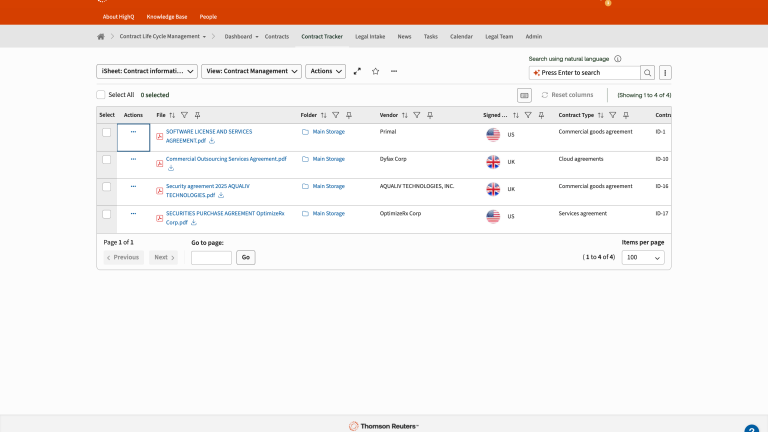Open the View: Contract Management dropdown
The width and height of the screenshot is (768, 432).
coord(251,72)
